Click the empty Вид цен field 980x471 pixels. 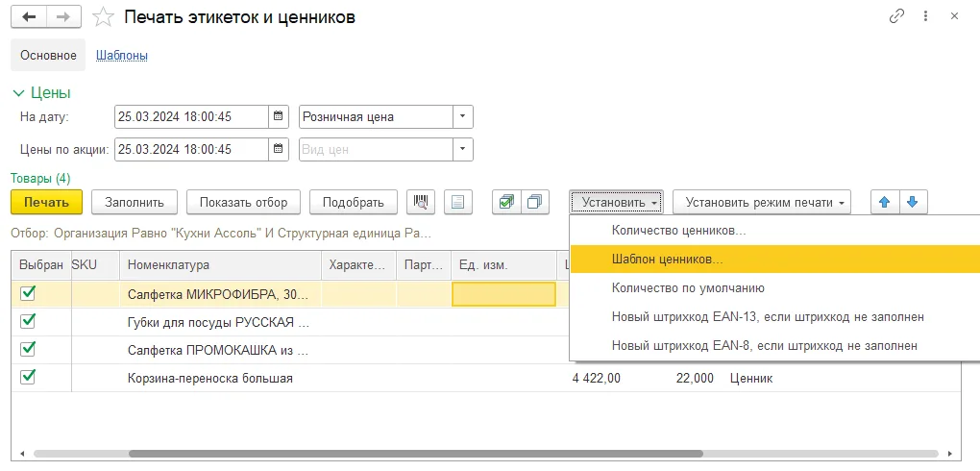tap(377, 149)
